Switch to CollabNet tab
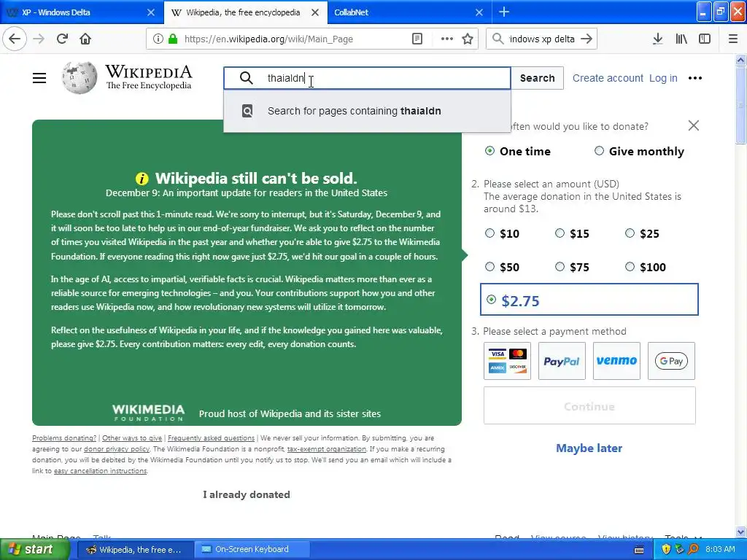747x560 pixels. tap(410, 12)
